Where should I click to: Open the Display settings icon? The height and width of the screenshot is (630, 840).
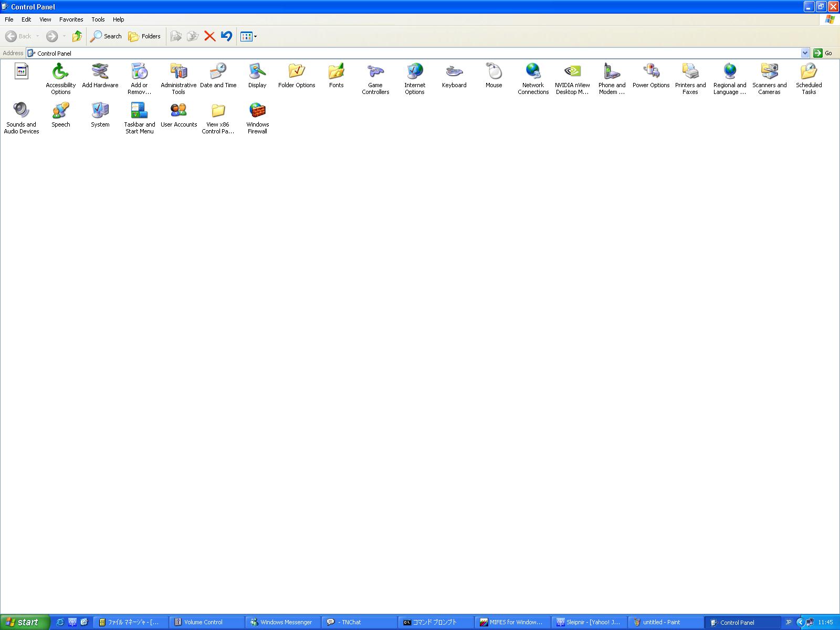tap(257, 72)
